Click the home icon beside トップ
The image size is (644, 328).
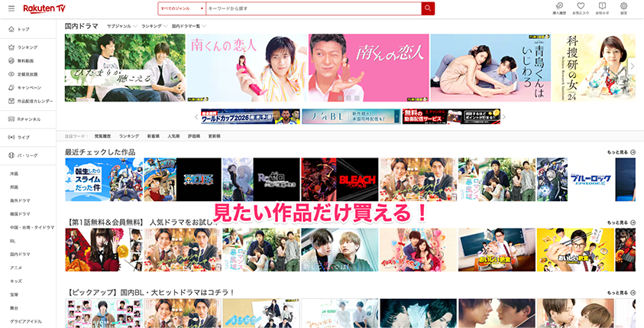click(11, 29)
